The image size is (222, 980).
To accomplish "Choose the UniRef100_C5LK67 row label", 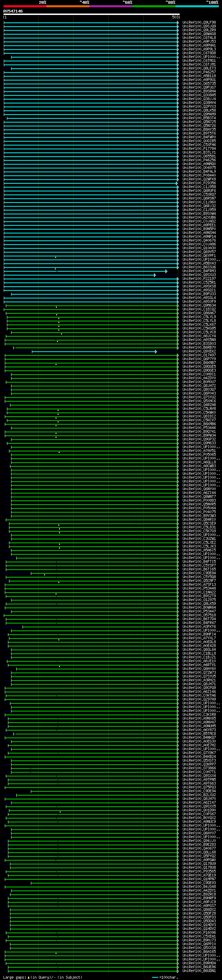I will 199,325.
